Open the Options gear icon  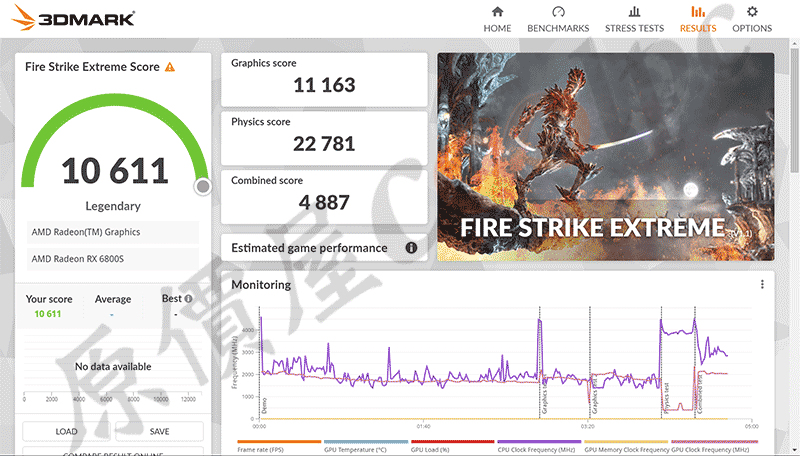click(752, 12)
